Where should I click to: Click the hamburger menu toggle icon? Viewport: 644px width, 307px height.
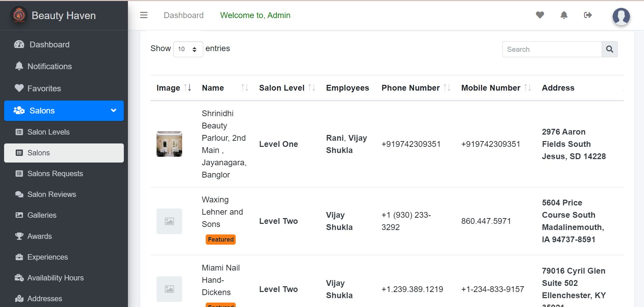(x=144, y=15)
